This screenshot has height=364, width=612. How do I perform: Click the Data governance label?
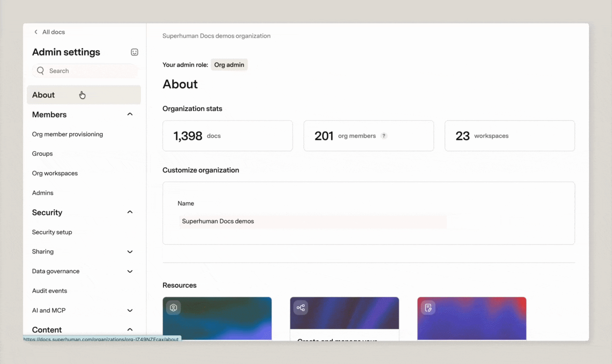coord(56,271)
